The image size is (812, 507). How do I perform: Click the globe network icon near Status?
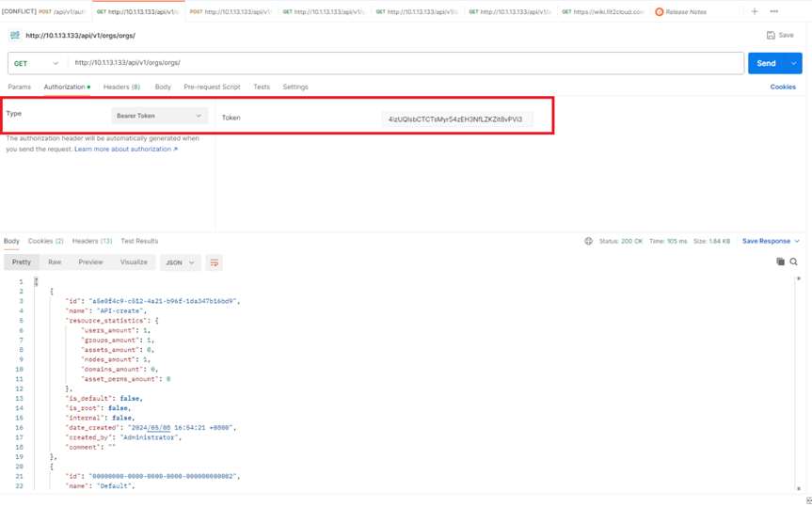tap(589, 241)
